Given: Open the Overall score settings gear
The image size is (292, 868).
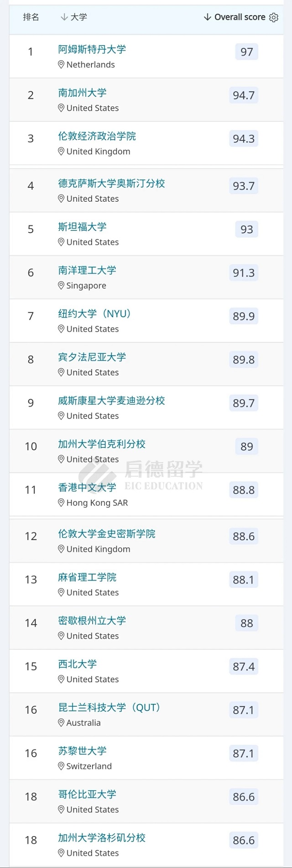Looking at the screenshot, I should point(274,17).
